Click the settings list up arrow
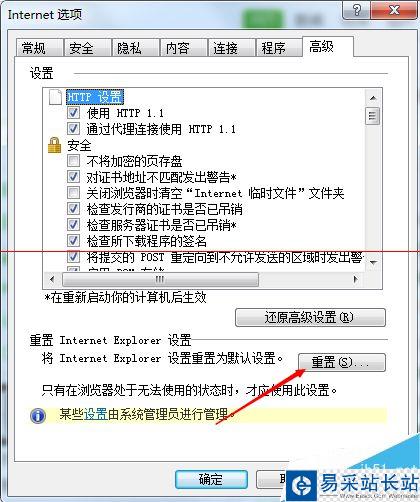The height and width of the screenshot is (502, 420). pos(373,98)
